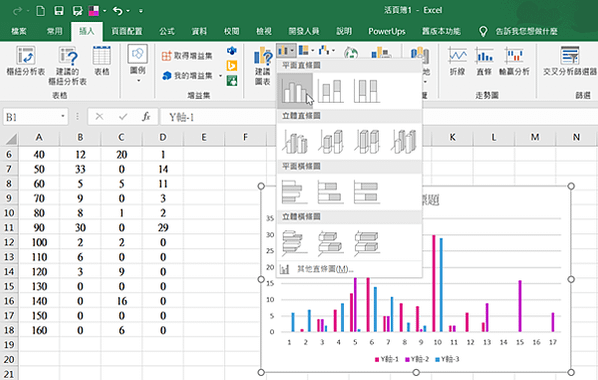
Task: Open the Name Box dropdown arrow
Action: 63,116
